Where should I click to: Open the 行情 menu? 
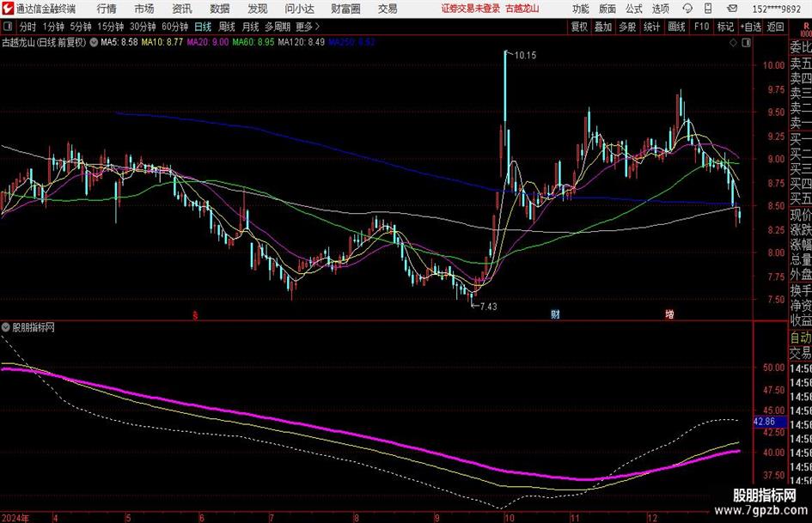point(107,9)
